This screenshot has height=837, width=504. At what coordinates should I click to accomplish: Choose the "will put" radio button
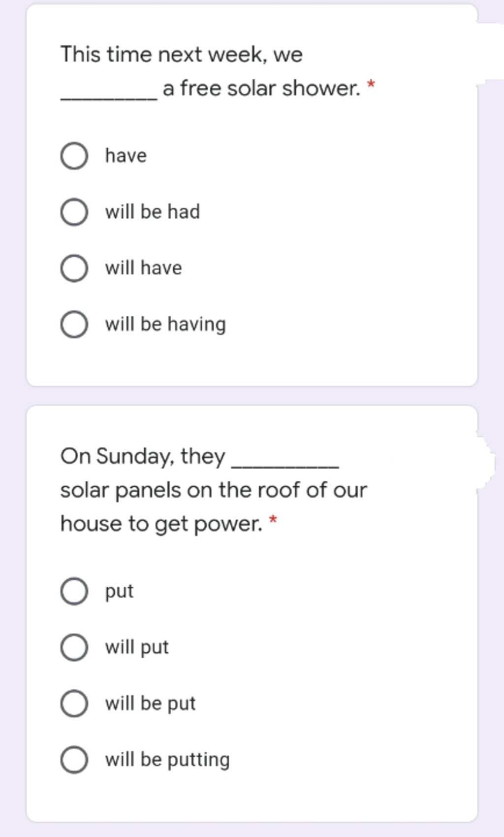[74, 647]
